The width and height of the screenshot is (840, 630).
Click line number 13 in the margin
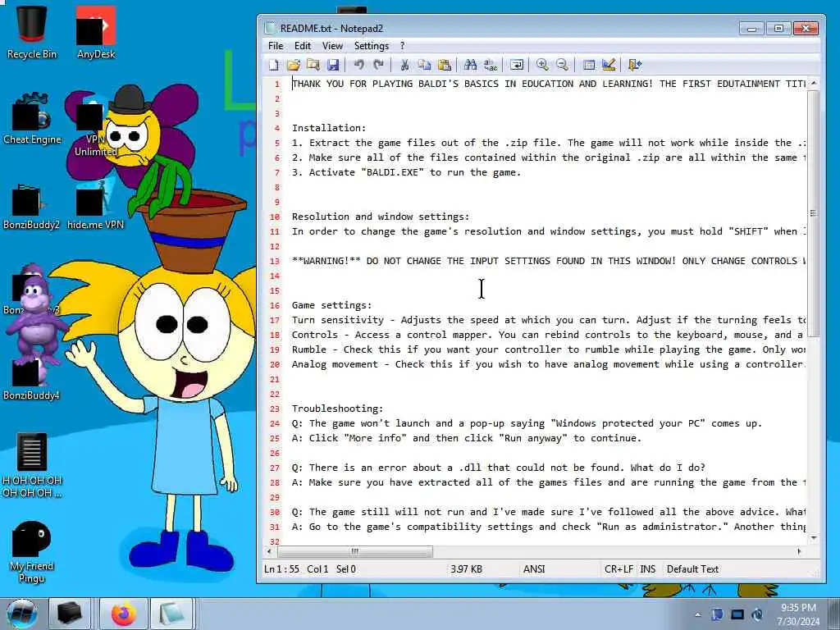[x=275, y=261]
